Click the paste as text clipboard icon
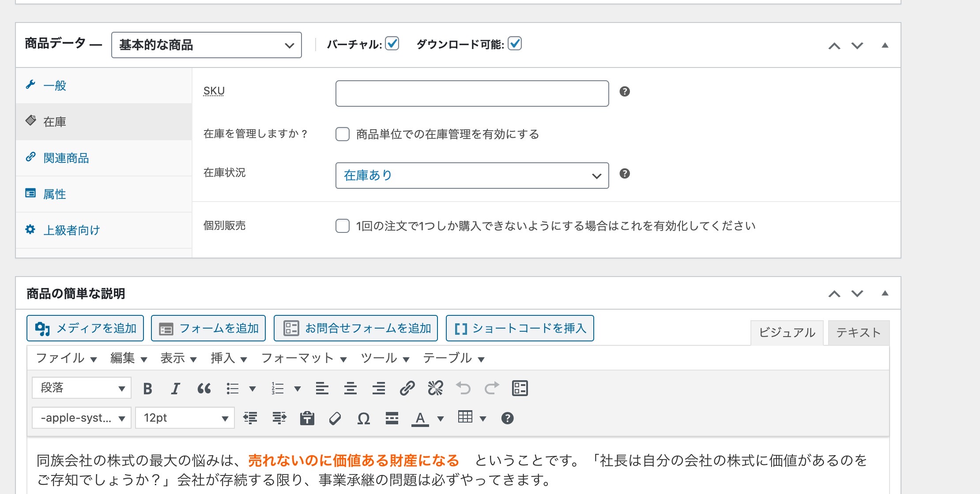This screenshot has width=980, height=494. tap(307, 418)
